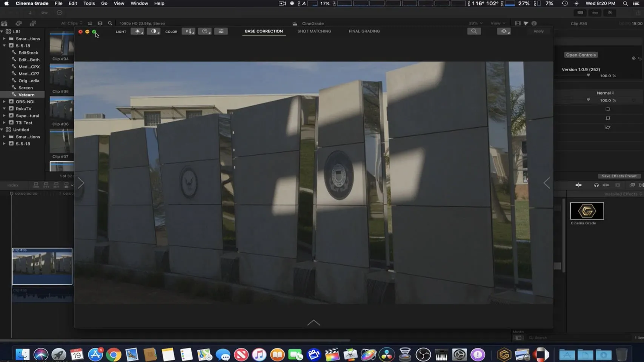Collapse the 5-5-18 event under LB1

click(4, 46)
